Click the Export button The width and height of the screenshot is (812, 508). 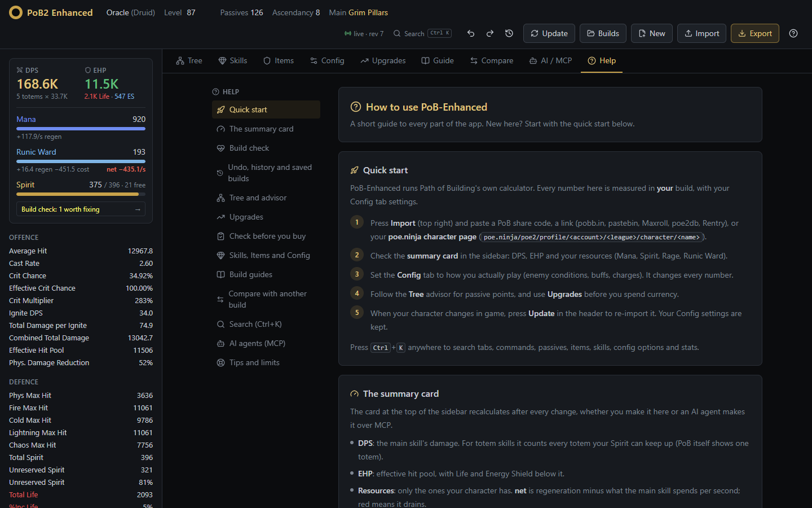pyautogui.click(x=755, y=33)
